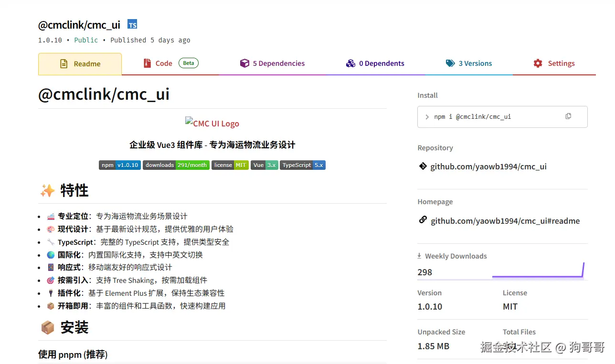Select the 5 Dependencies tab

tap(279, 63)
